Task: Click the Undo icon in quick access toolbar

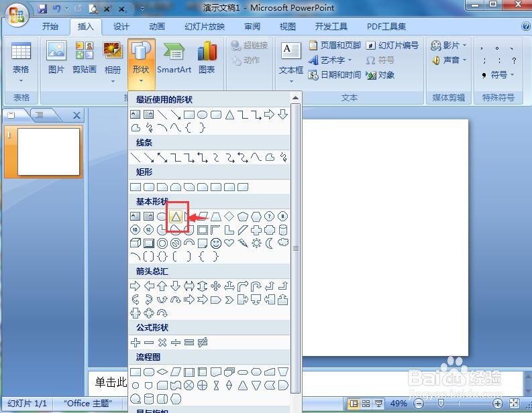Action: click(56, 9)
